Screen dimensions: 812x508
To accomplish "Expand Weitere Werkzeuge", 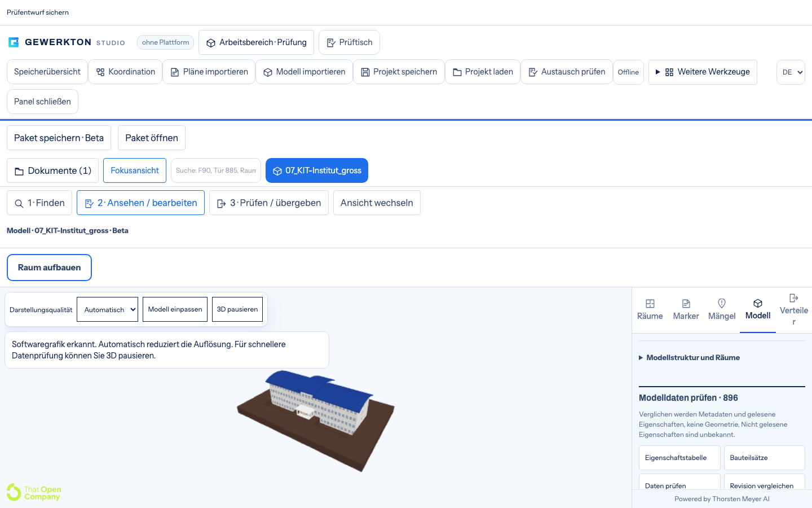I will pos(703,72).
